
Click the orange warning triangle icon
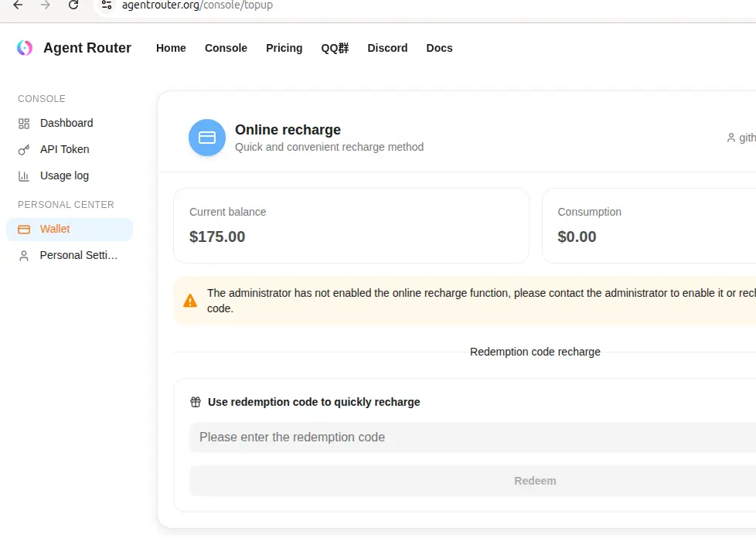point(190,301)
